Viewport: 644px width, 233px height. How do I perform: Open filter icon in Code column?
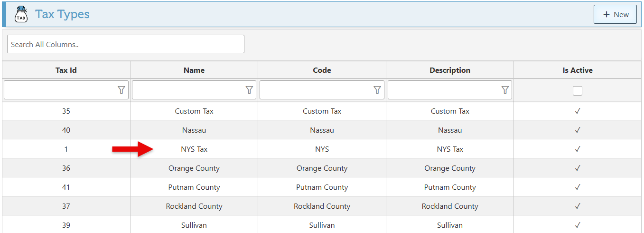click(x=377, y=90)
